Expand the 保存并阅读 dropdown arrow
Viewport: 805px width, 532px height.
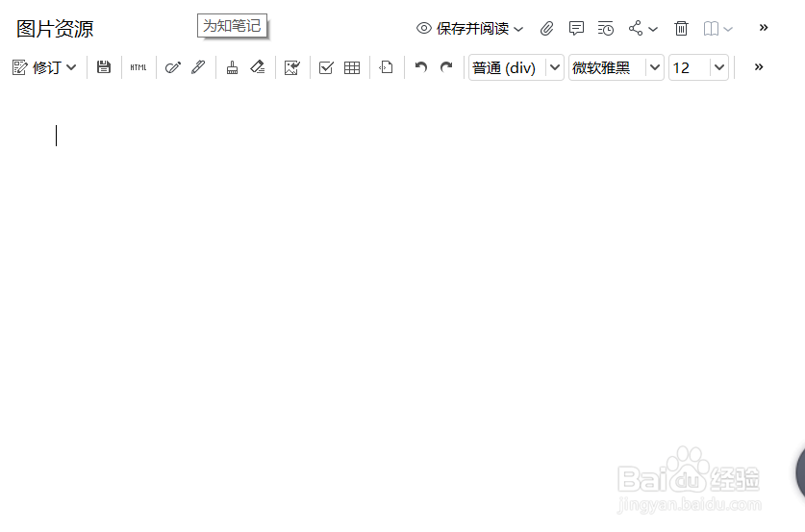[518, 29]
